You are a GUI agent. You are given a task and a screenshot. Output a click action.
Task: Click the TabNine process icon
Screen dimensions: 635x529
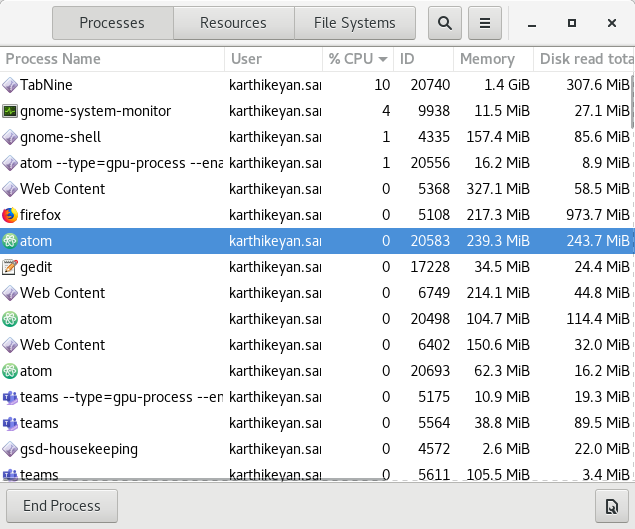tap(10, 85)
